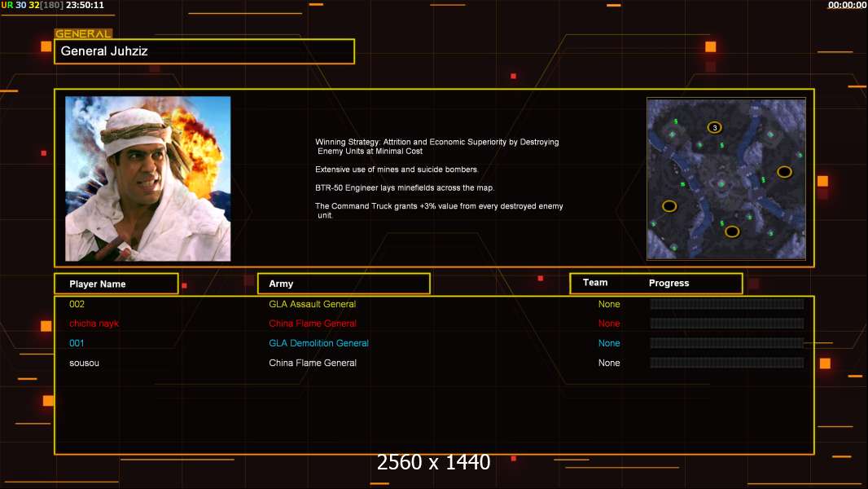Click GLA Assault General army entry
868x489 pixels.
coord(312,304)
